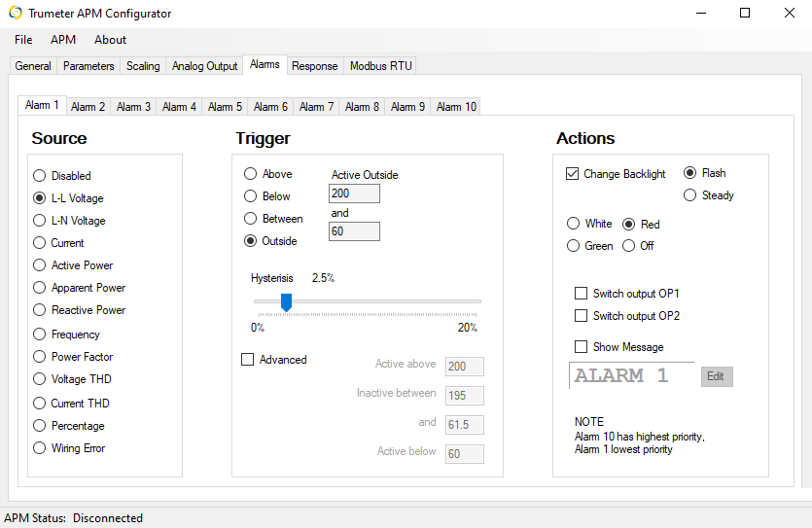This screenshot has width=812, height=528.
Task: Choose Reactive Power as source
Action: (x=79, y=309)
